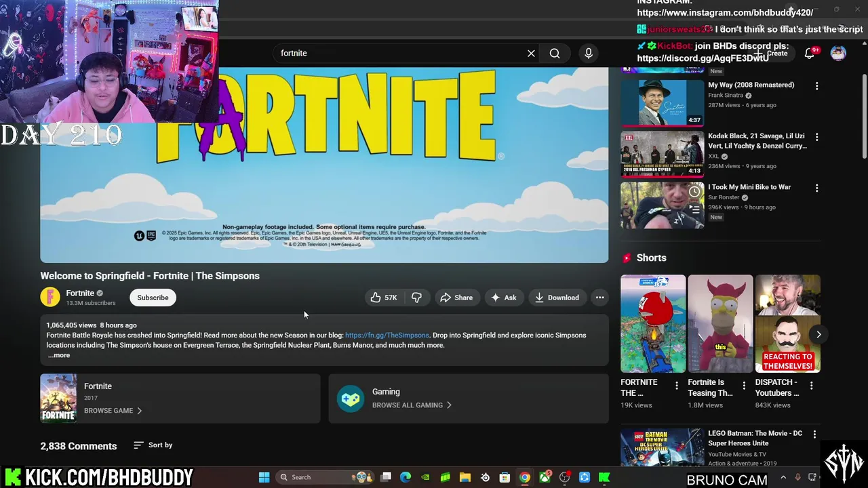Open Microsoft Store from taskbar

[505, 477]
